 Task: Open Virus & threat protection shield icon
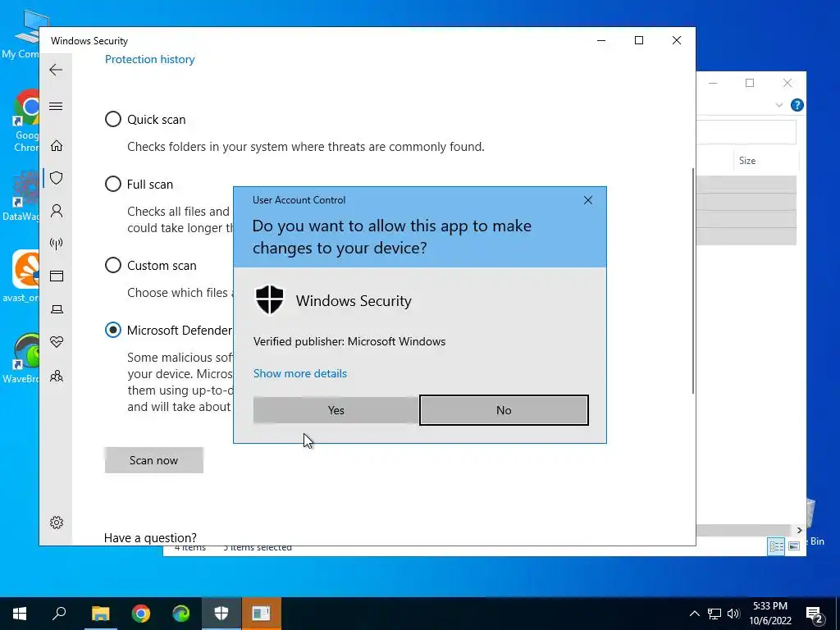click(57, 178)
